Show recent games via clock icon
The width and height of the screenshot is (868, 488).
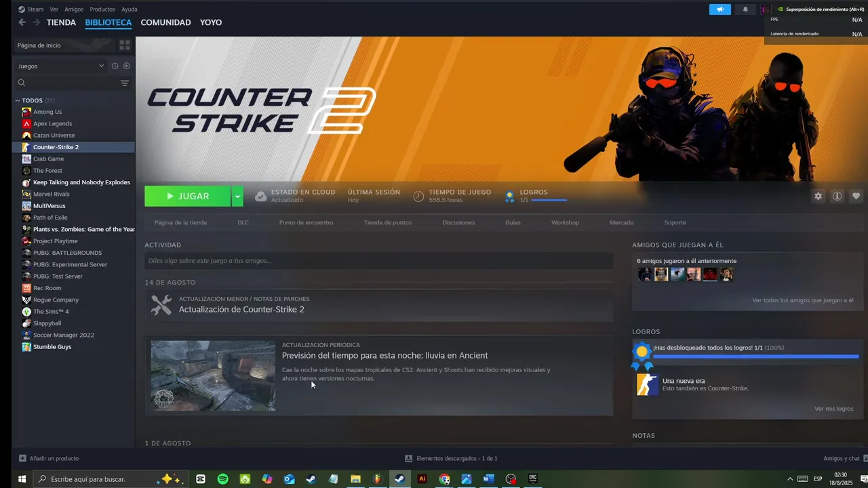click(x=115, y=66)
